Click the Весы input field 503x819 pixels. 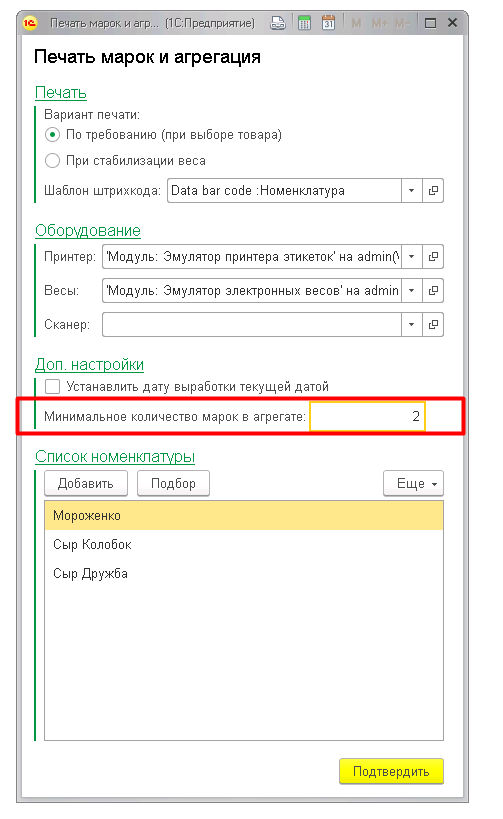pos(252,290)
